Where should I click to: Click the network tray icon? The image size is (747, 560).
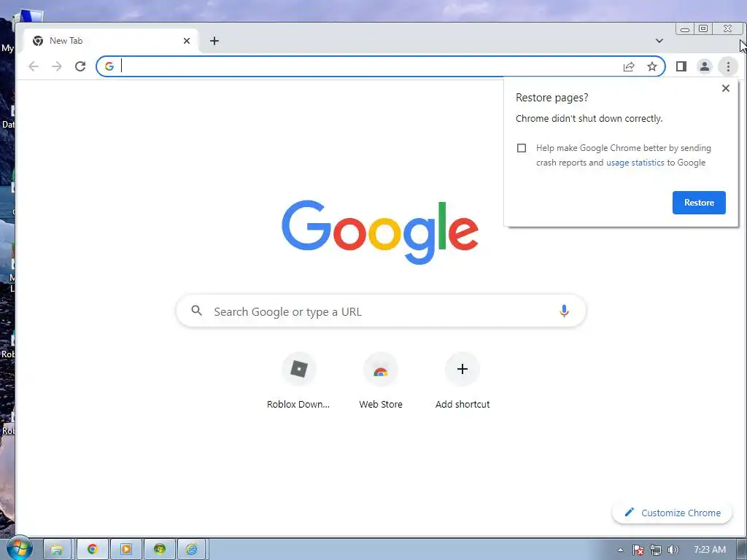point(656,550)
